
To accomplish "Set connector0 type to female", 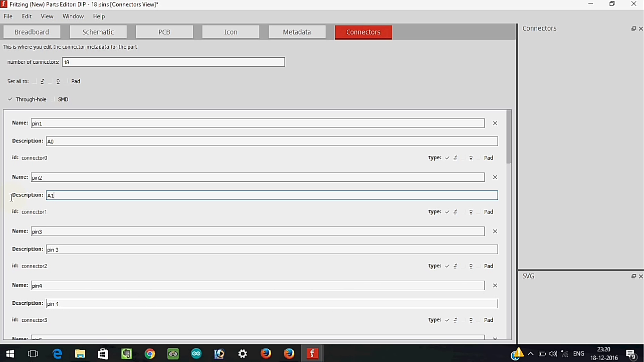I will tap(468, 158).
